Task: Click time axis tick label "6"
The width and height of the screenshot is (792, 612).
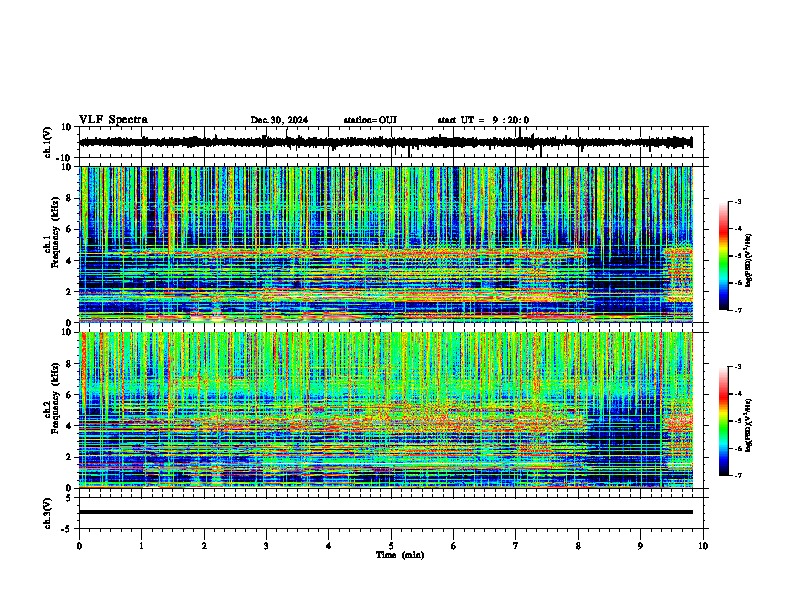Action: [454, 546]
